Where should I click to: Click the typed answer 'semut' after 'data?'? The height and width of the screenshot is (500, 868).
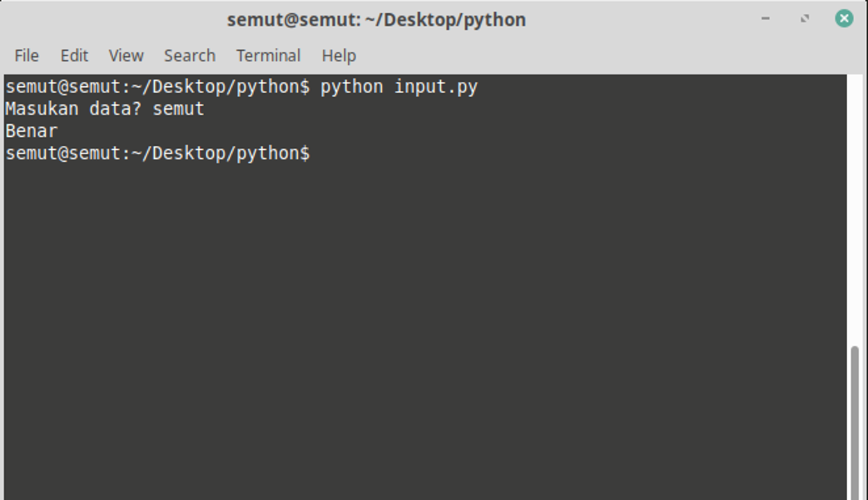178,109
